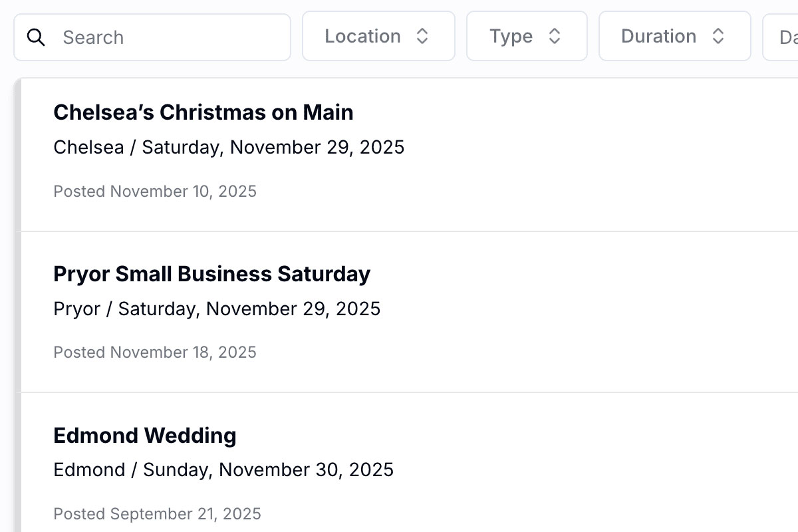Click the search magnifier icon
Screen dimensions: 798x532
pyautogui.click(x=36, y=37)
